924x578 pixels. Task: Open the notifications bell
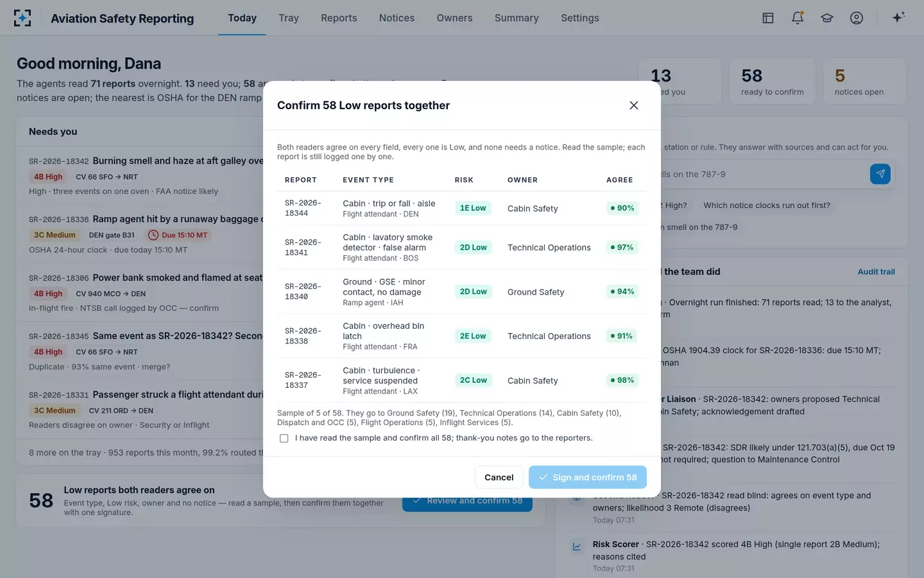click(798, 18)
